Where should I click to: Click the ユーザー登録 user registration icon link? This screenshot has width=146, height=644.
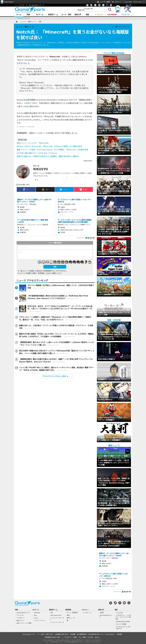(103, 2)
